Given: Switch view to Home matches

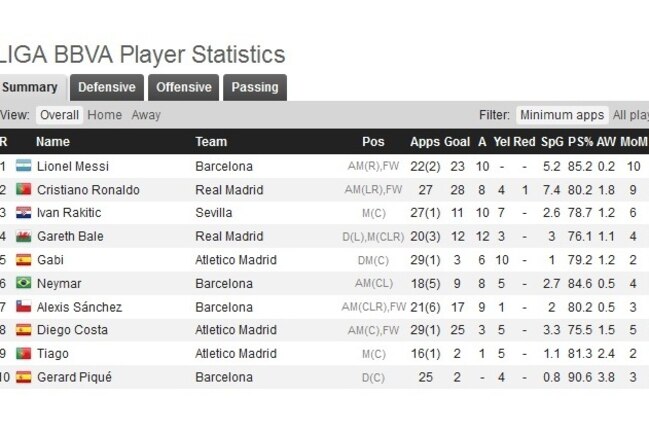Looking at the screenshot, I should click(105, 115).
